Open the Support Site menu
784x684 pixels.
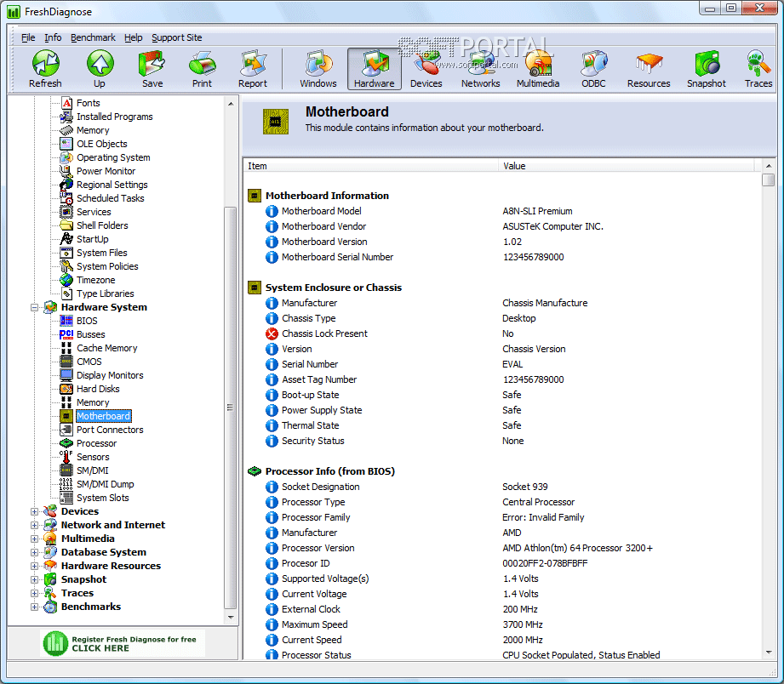(x=176, y=37)
